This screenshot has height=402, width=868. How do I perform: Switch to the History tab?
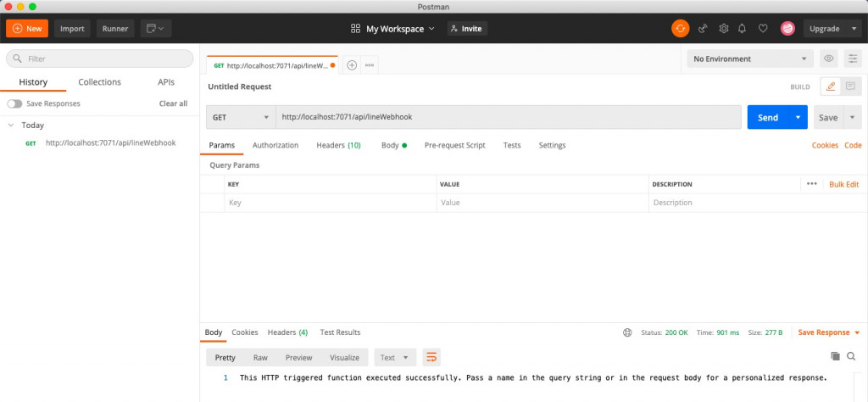[x=33, y=82]
